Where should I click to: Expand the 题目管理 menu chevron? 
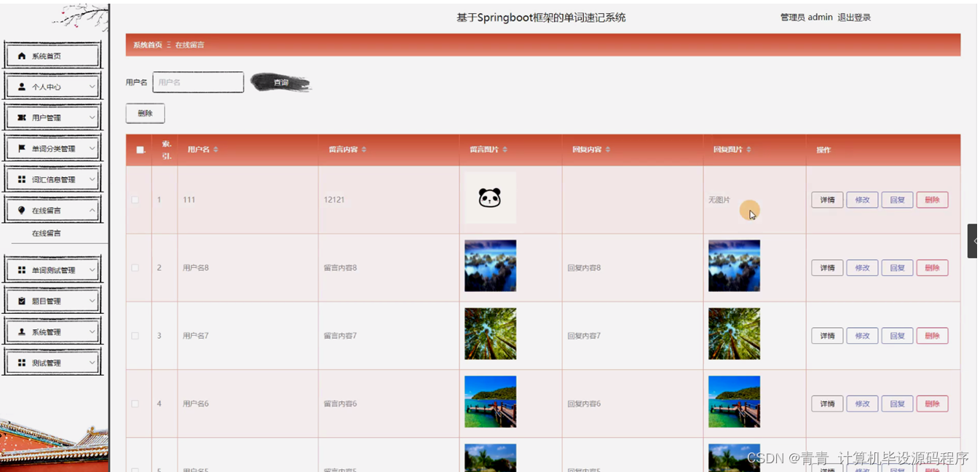(92, 301)
